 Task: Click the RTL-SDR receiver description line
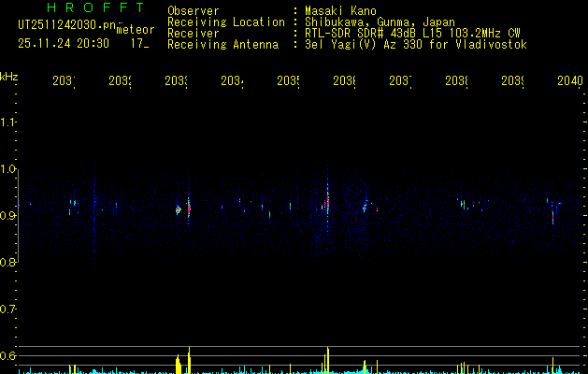coord(412,34)
